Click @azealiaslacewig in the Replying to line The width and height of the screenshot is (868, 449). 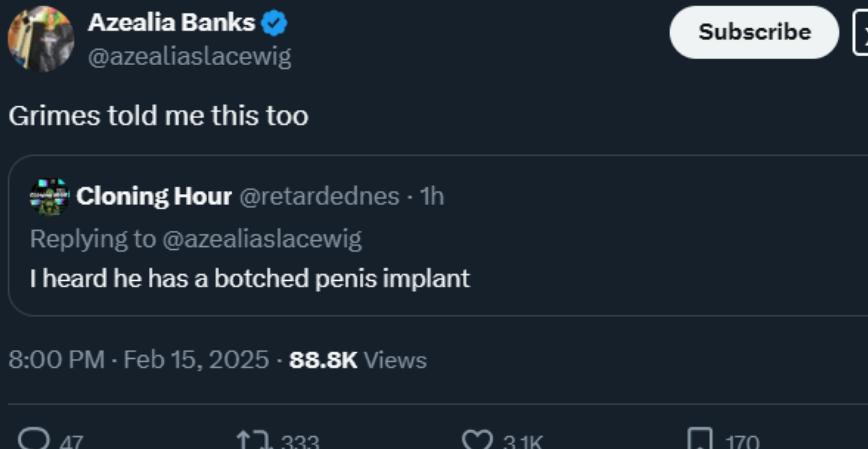pos(262,239)
